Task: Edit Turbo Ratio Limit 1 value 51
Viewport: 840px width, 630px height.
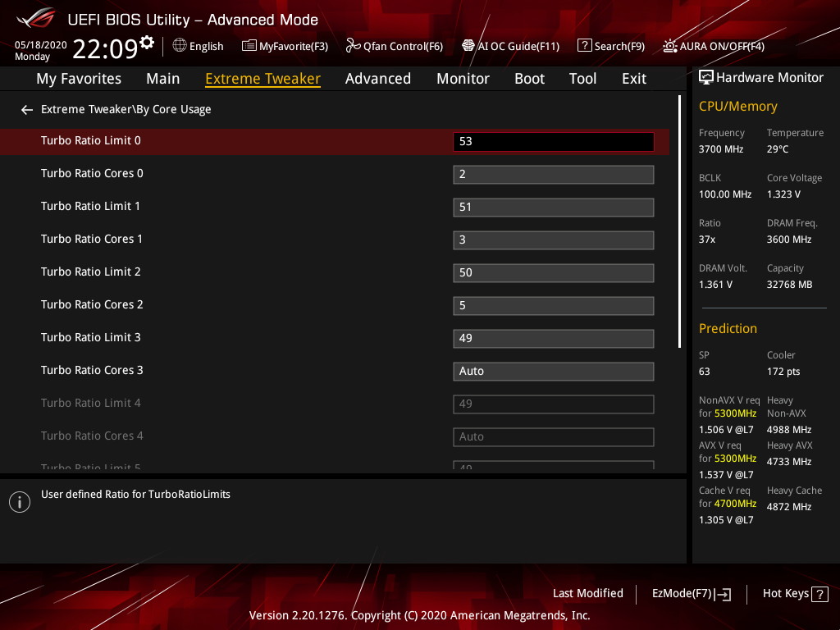Action: (554, 208)
